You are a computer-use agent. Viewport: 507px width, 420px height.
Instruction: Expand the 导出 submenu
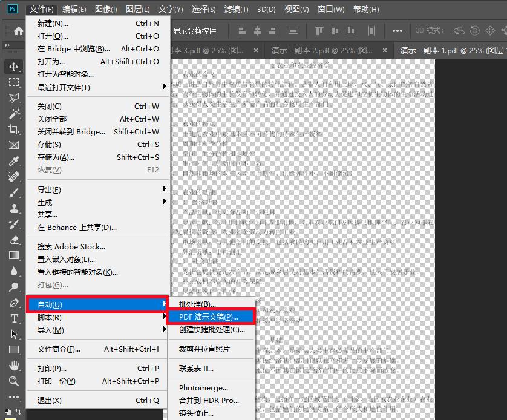click(97, 189)
